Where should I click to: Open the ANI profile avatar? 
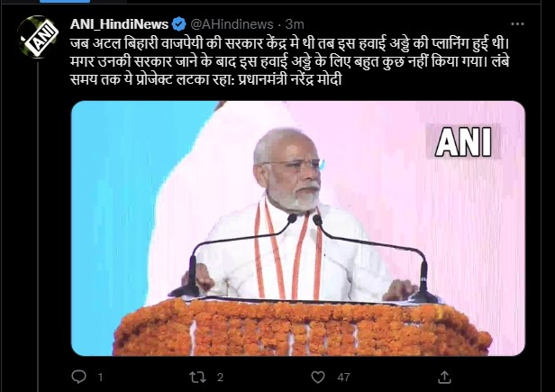click(38, 36)
